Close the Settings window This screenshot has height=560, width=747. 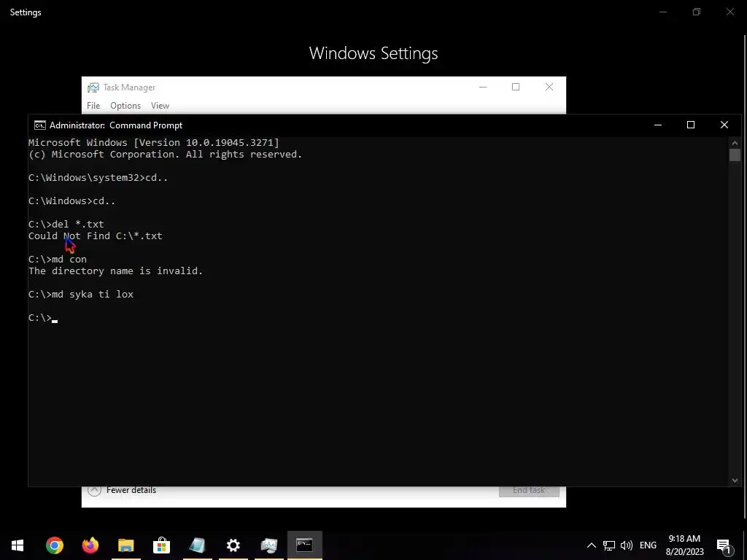click(x=729, y=12)
